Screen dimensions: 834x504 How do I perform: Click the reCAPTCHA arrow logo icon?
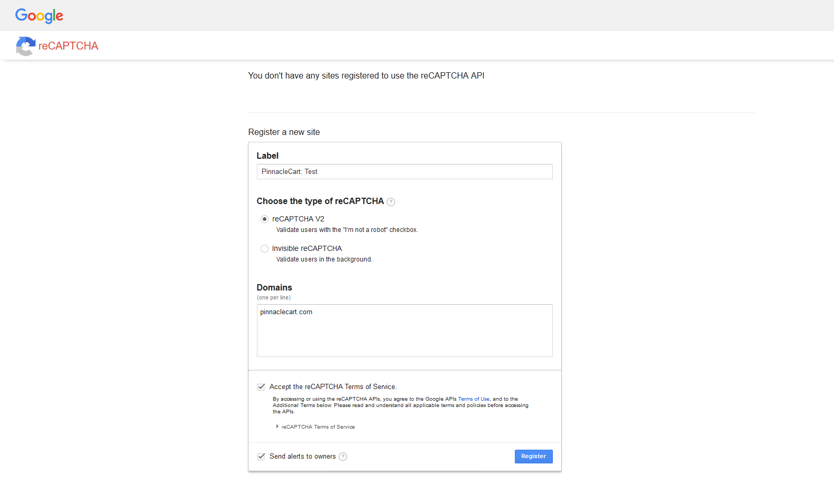26,46
